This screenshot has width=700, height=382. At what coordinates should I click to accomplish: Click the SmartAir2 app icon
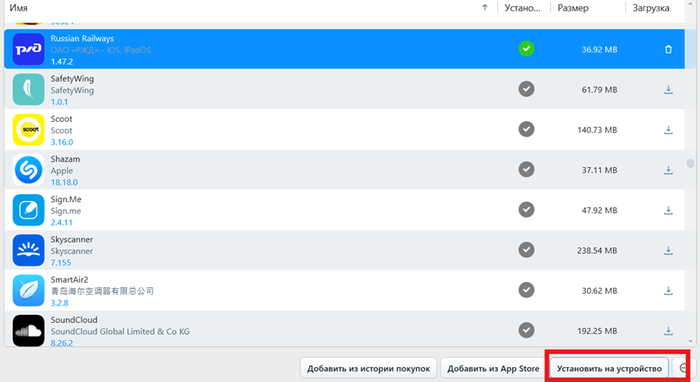pyautogui.click(x=29, y=291)
